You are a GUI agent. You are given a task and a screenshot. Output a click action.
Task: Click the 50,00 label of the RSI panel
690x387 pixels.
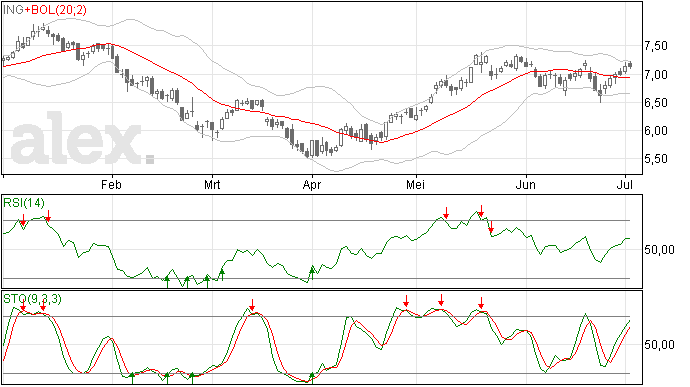click(659, 250)
